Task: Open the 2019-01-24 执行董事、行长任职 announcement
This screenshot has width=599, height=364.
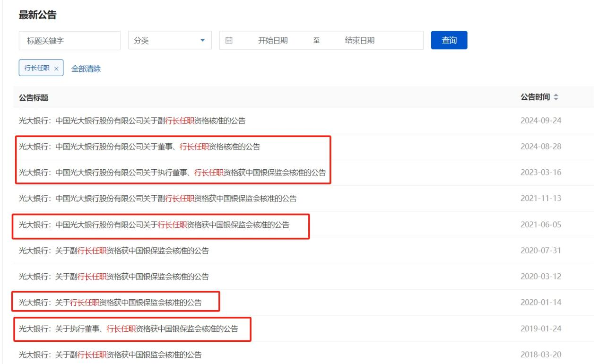Action: coord(128,329)
